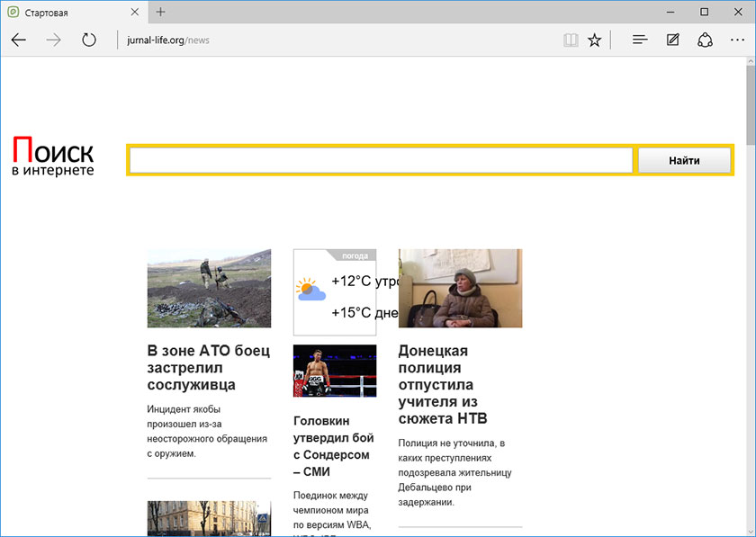
Task: Open the Hub lines icon
Action: [x=640, y=40]
